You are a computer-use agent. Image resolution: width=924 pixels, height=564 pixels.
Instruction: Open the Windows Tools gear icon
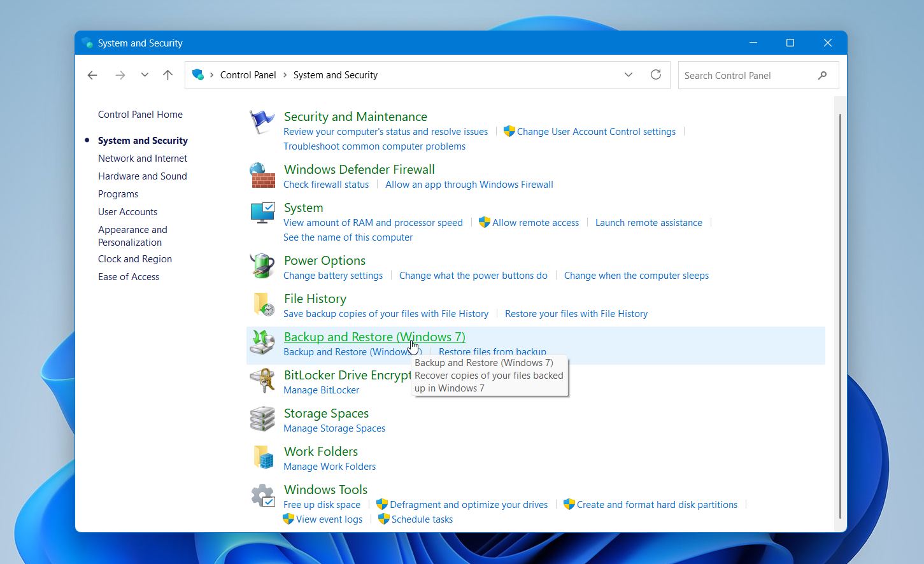(262, 496)
